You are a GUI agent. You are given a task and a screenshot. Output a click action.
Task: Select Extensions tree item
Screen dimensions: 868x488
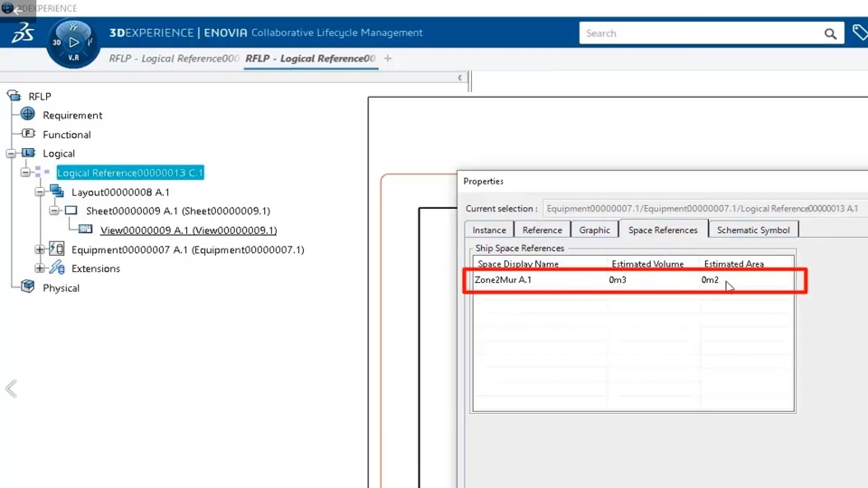tap(96, 268)
